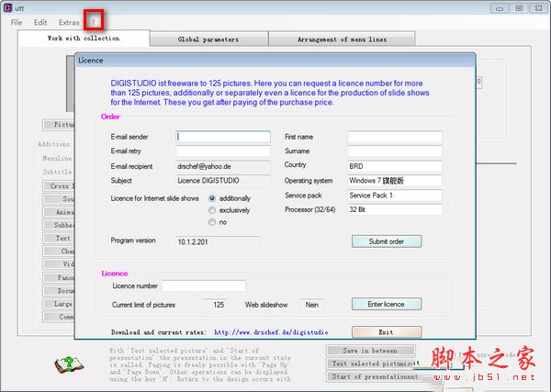This screenshot has width=551, height=392.
Task: Switch to Work with collection tab
Action: point(84,39)
